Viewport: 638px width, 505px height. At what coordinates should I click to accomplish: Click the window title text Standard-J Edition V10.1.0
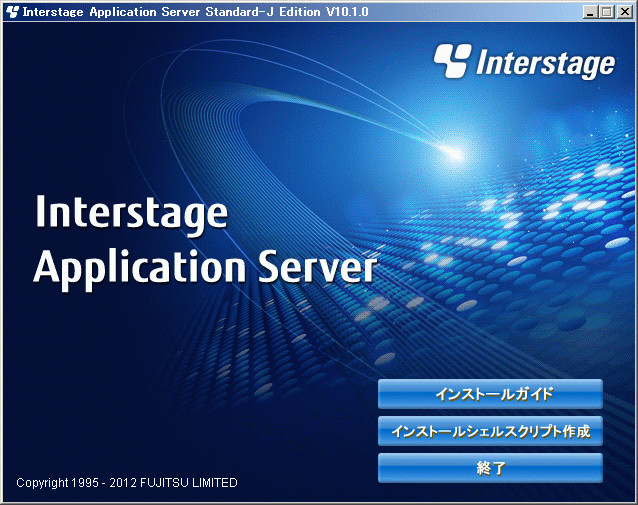(287, 12)
